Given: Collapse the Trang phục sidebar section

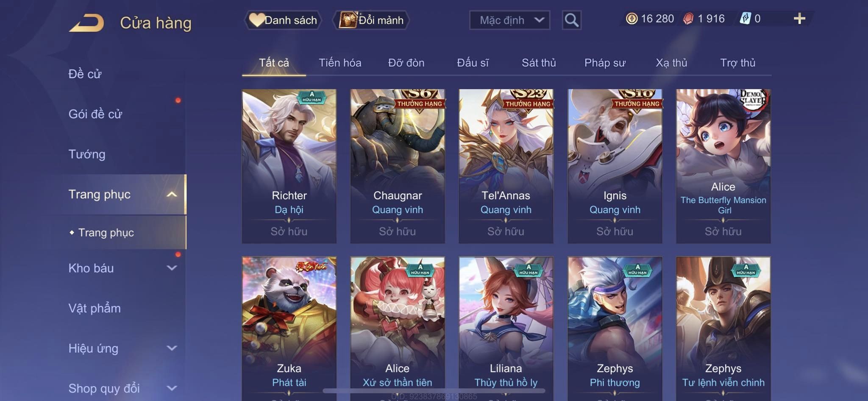Looking at the screenshot, I should click(172, 195).
